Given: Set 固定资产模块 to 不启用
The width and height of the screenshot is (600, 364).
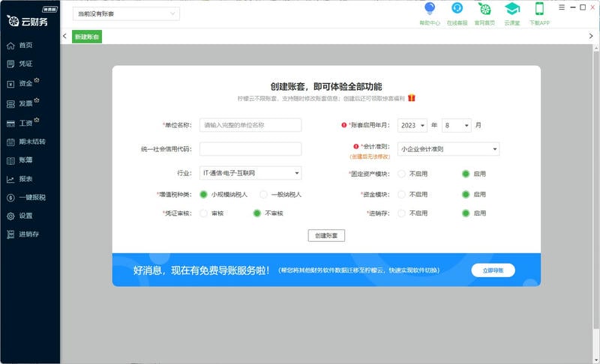Looking at the screenshot, I should coord(401,174).
